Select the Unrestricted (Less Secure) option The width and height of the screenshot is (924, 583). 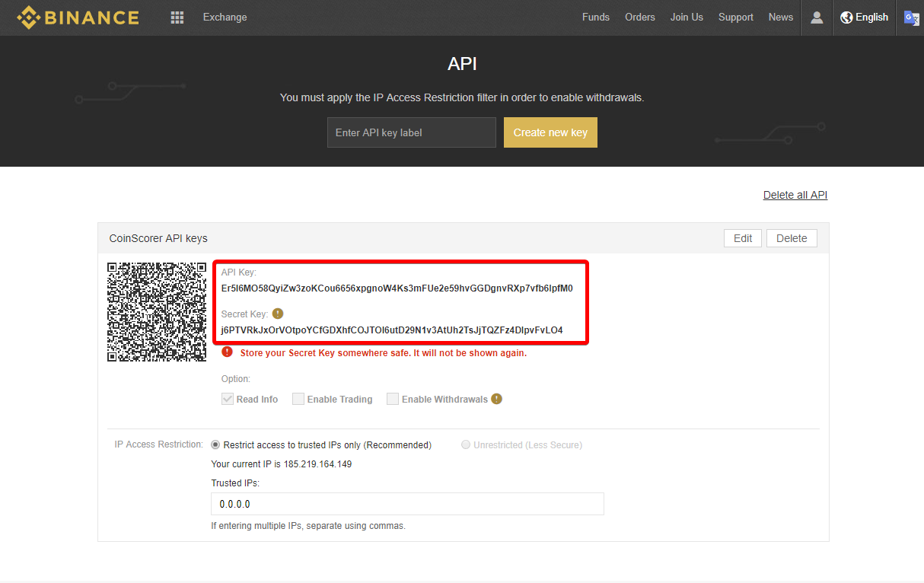[x=466, y=444]
